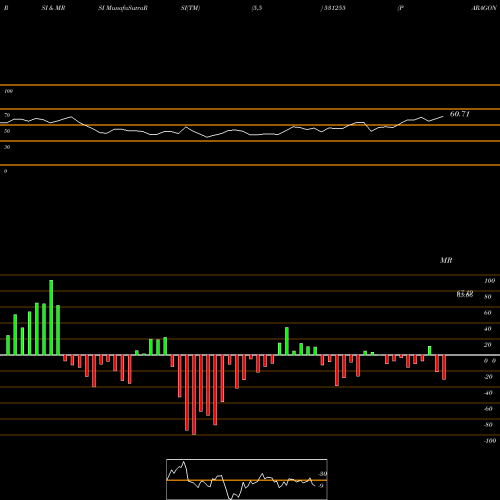
Task: Select the -20 label on MR axis
Action: click(x=488, y=377)
